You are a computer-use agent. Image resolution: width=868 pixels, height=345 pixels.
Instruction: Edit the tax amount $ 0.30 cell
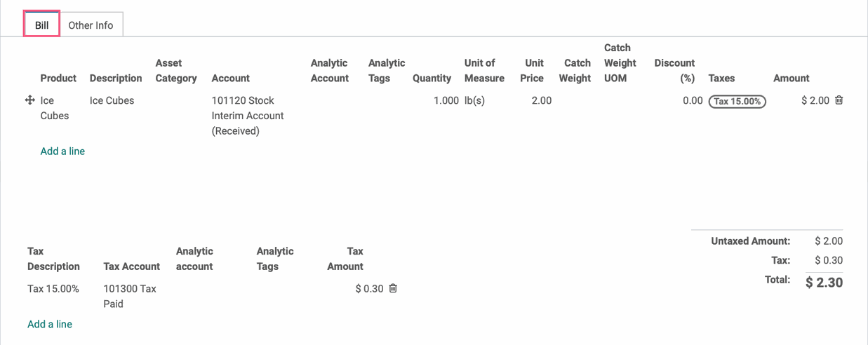pyautogui.click(x=369, y=288)
